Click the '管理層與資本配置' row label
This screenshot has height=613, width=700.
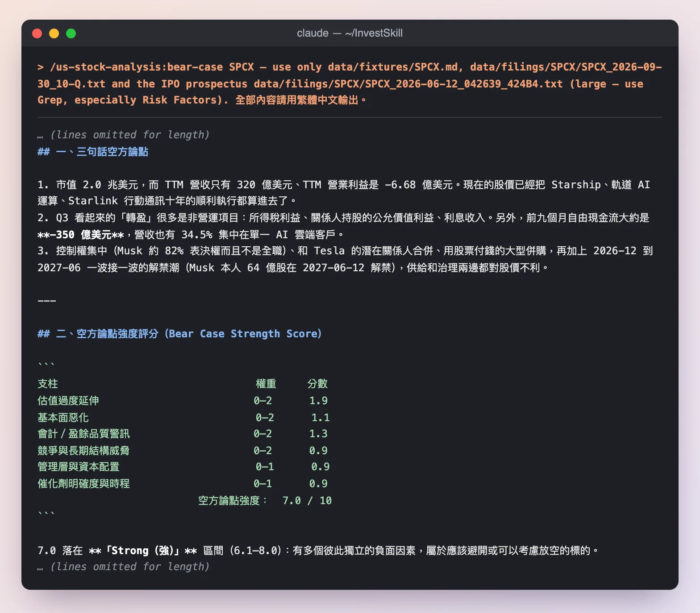pos(79,467)
